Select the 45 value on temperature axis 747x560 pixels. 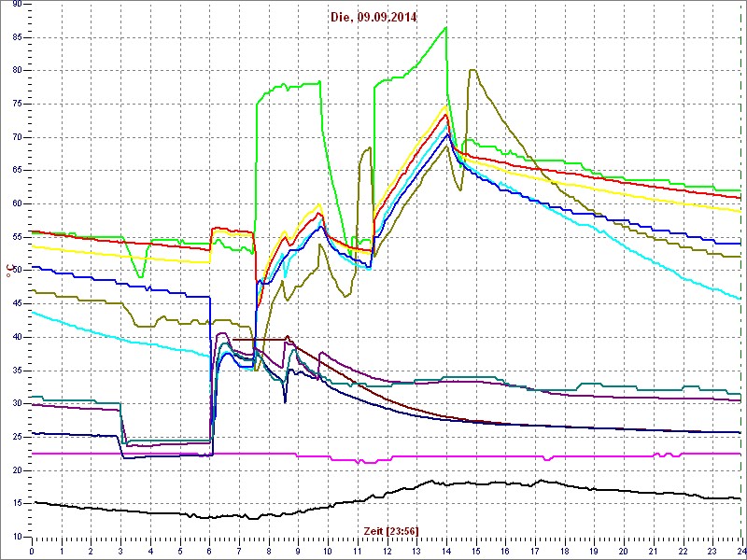click(17, 304)
